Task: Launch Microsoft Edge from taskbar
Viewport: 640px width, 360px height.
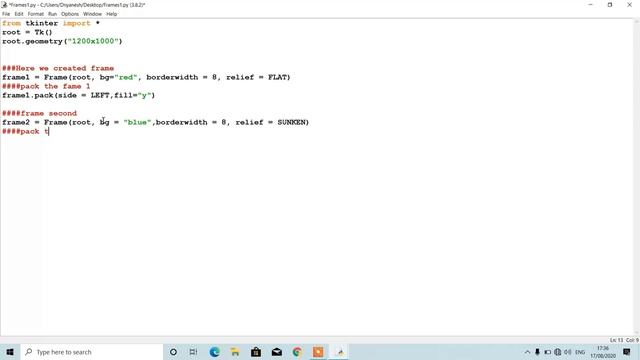Action: [x=214, y=352]
